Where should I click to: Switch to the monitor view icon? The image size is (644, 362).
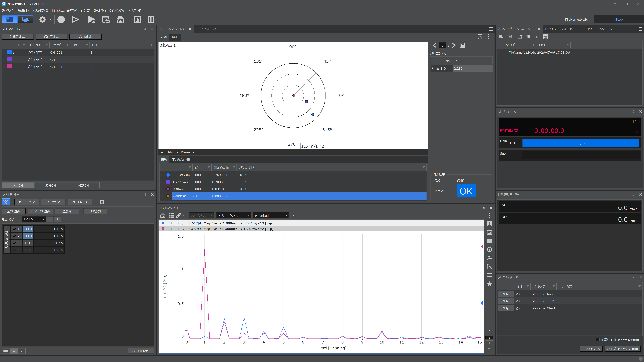pos(25,19)
